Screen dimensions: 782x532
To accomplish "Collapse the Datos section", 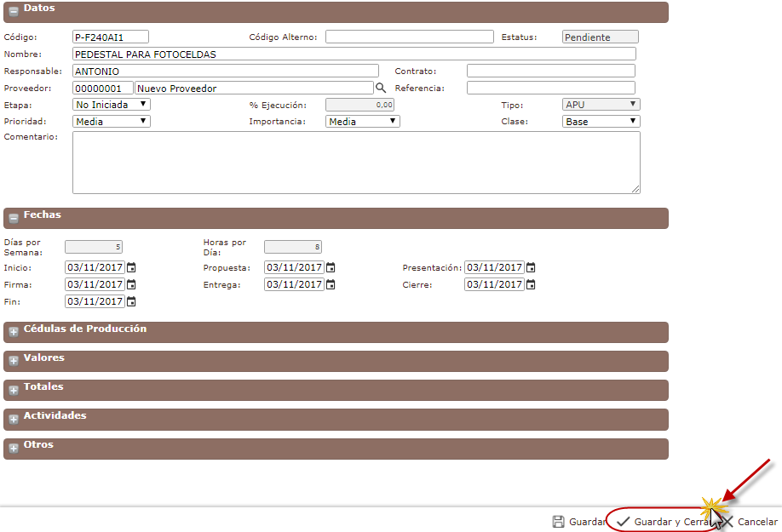I will coord(14,12).
